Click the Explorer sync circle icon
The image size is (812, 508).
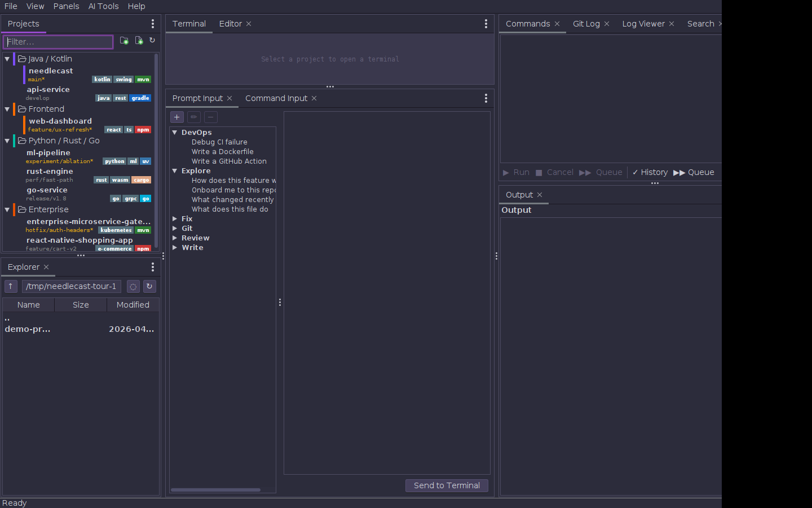point(133,286)
